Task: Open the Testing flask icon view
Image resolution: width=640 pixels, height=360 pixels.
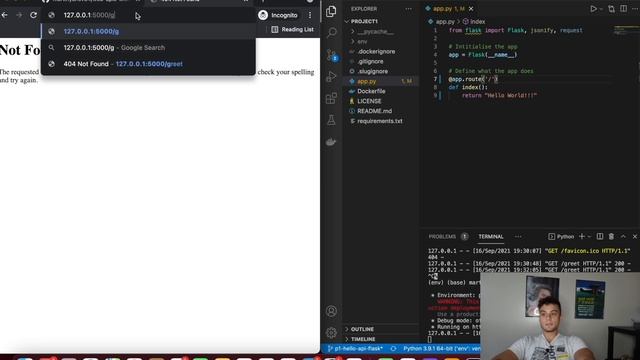Action: tap(331, 120)
